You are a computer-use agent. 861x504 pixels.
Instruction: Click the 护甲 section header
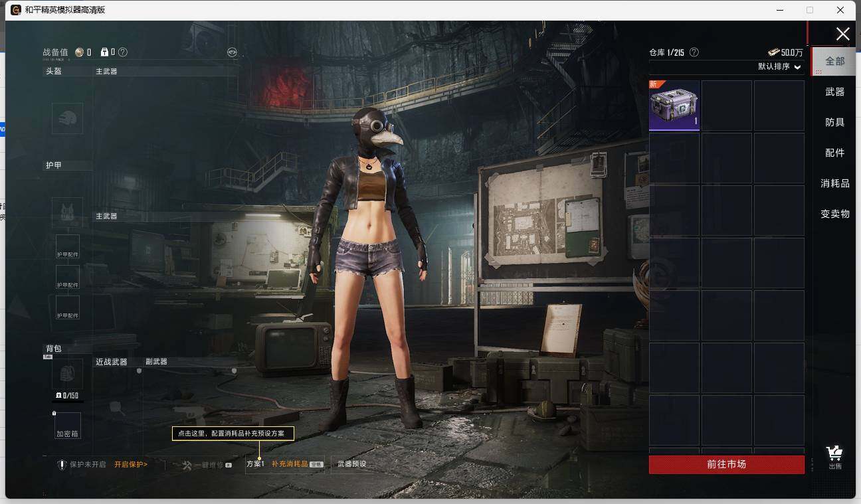pyautogui.click(x=54, y=165)
